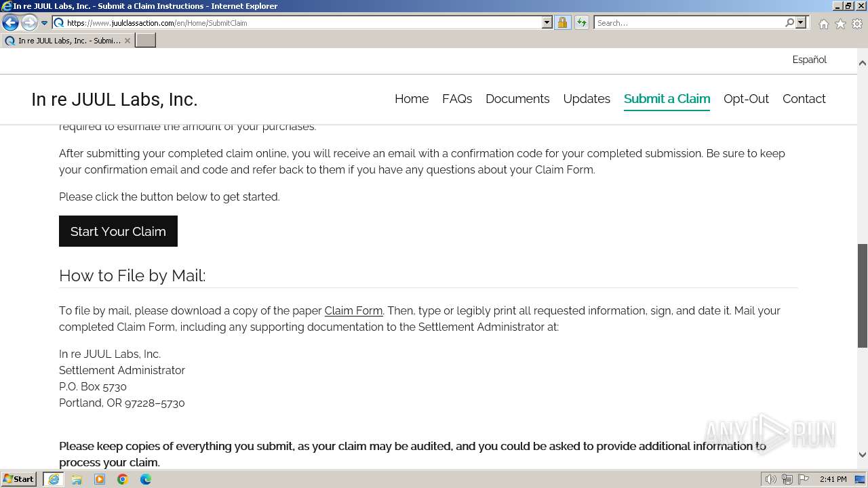Expand the address bar autocomplete dropdown
Screen dimensions: 868x488
coord(547,23)
